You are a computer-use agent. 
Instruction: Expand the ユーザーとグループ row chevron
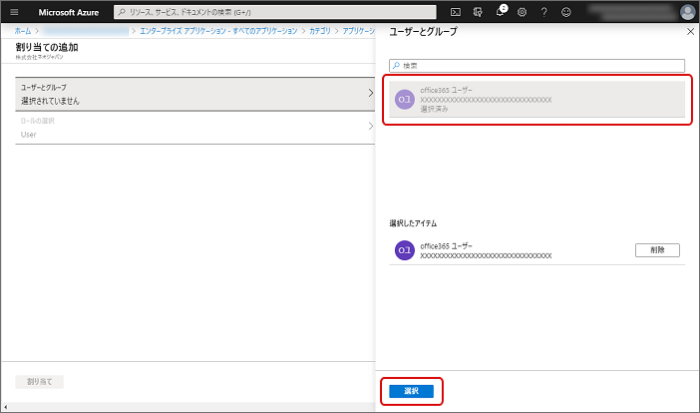coord(370,94)
